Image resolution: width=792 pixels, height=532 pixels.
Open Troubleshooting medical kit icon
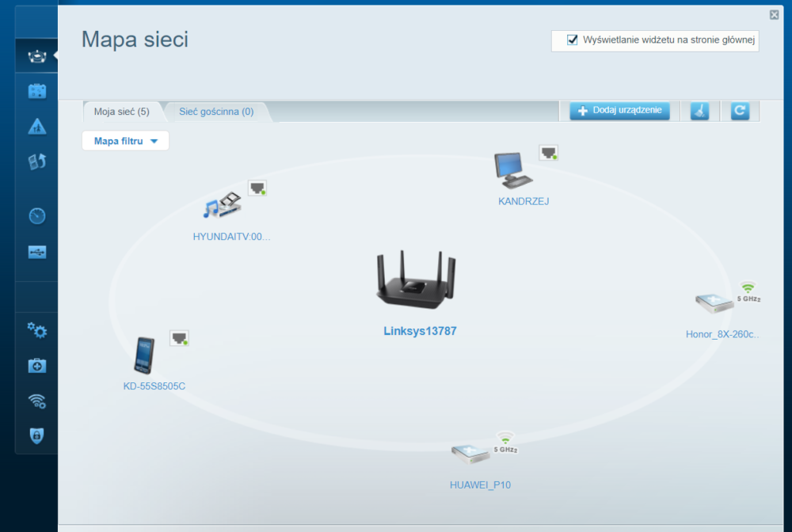click(37, 365)
